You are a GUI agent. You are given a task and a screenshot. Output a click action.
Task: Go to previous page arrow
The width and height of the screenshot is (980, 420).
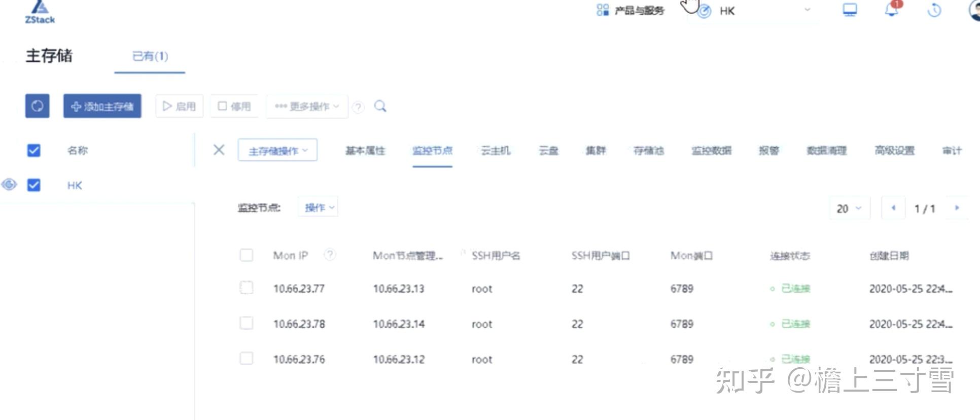pyautogui.click(x=893, y=208)
